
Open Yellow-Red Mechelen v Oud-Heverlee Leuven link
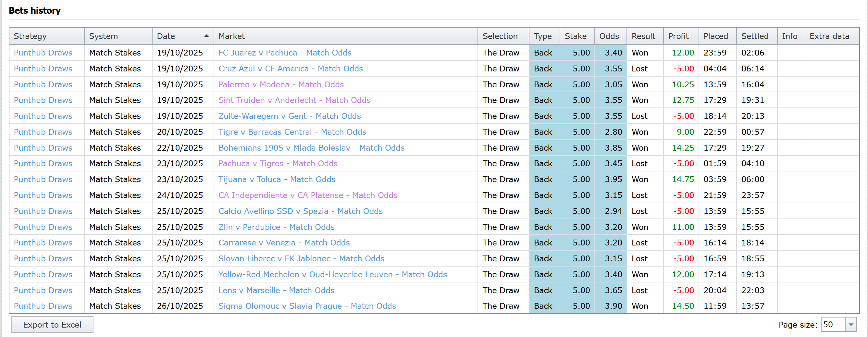coord(332,274)
